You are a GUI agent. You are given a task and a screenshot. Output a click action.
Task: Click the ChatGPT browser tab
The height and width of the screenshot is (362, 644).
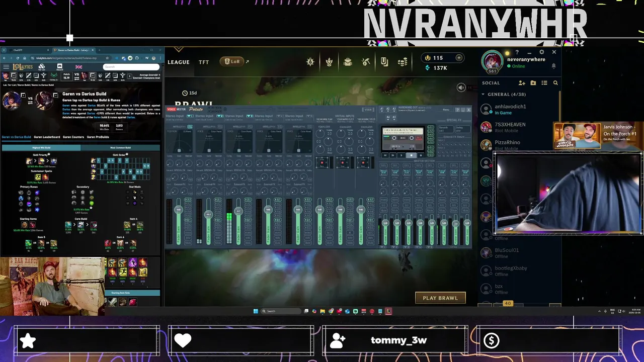pos(29,50)
